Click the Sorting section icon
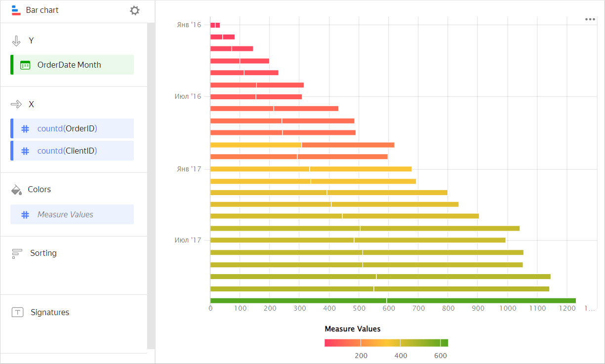The image size is (605, 364). point(17,253)
